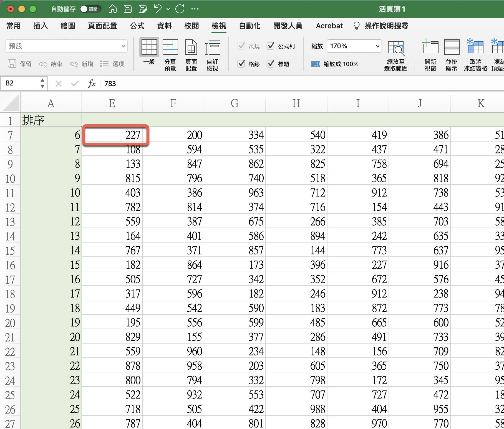Open a New Window
The width and height of the screenshot is (504, 429).
click(430, 55)
